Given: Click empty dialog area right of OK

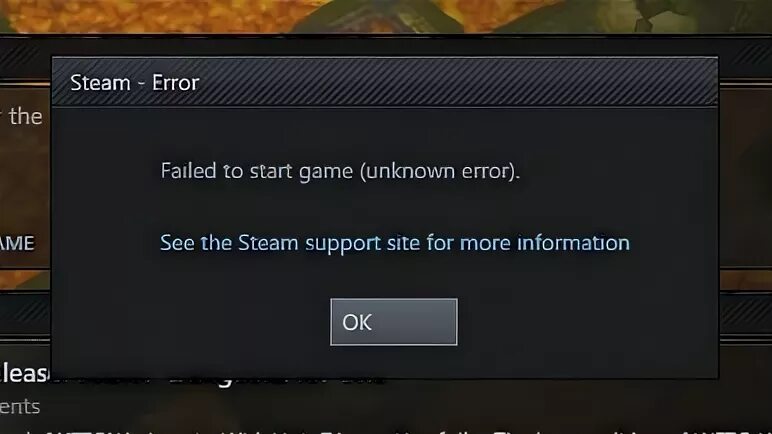Looking at the screenshot, I should coord(586,322).
